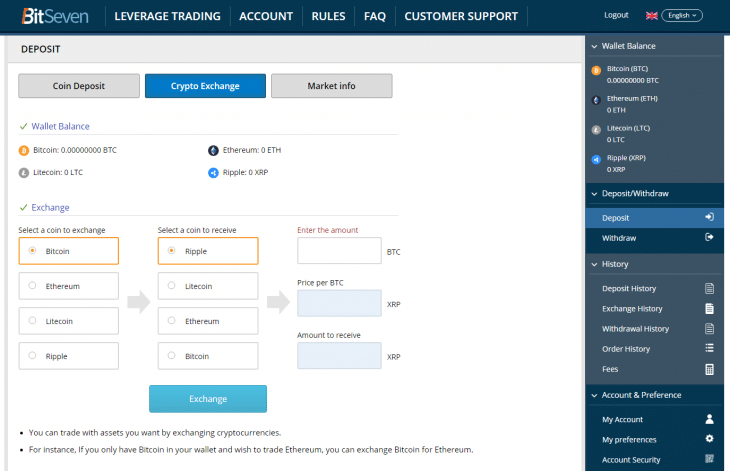
Task: Open CUSTOMER SUPPORT menu
Action: 461,16
